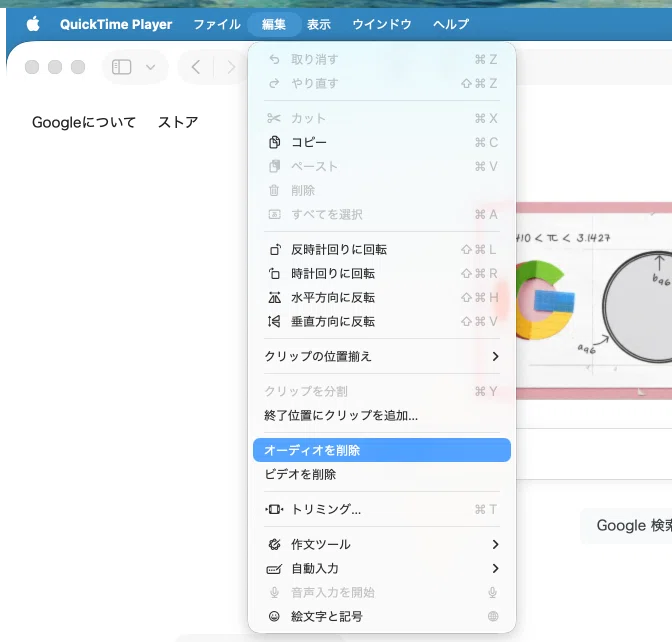This screenshot has width=672, height=642.
Task: Choose コピー from the edit menu
Action: click(382, 142)
